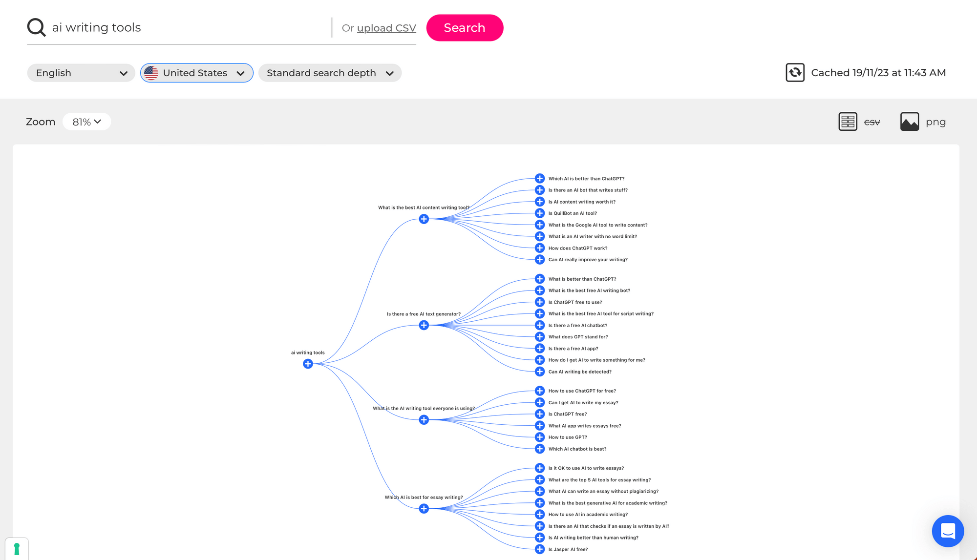Expand 'What is the best AI content writing tool?' node
The image size is (977, 560).
[x=424, y=219]
